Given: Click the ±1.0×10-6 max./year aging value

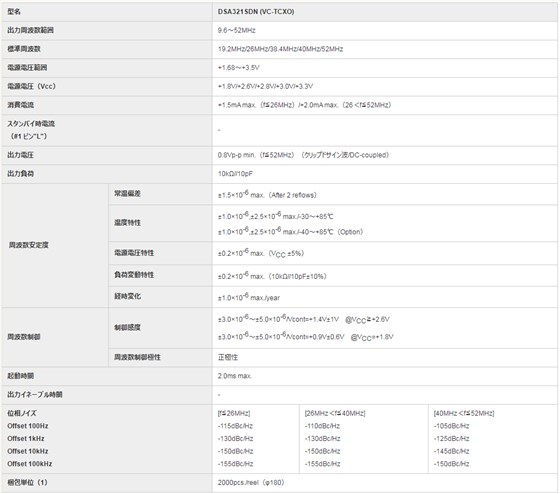Looking at the screenshot, I should pos(249,297).
